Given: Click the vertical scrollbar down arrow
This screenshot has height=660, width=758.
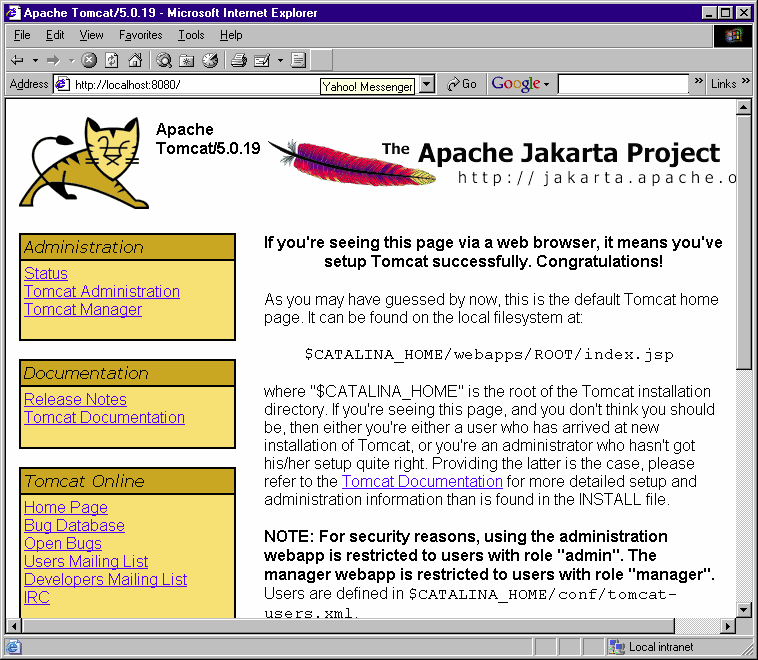Looking at the screenshot, I should [x=744, y=610].
